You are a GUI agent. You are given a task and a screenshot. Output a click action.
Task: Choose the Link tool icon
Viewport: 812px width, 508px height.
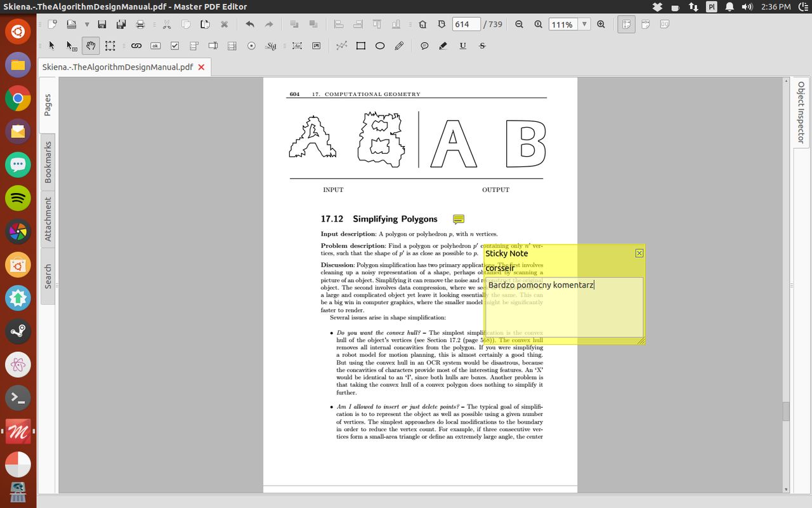[x=136, y=46]
